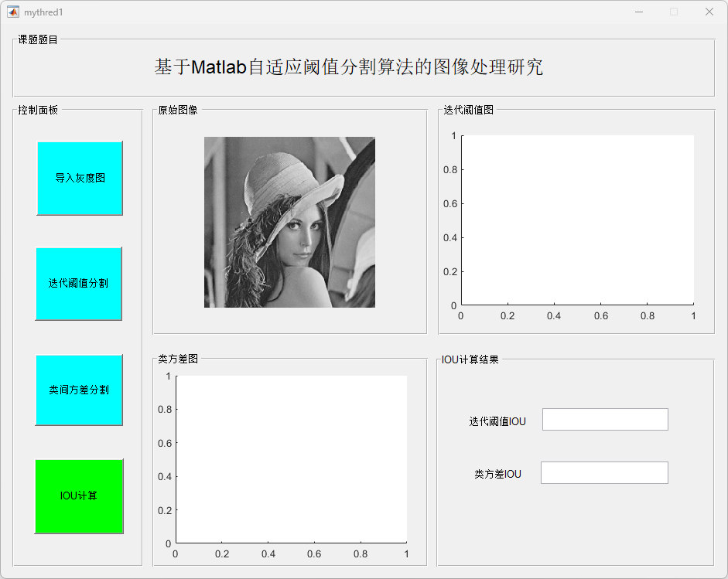The image size is (728, 579).
Task: Minimize the mythred1 window
Action: tap(639, 12)
